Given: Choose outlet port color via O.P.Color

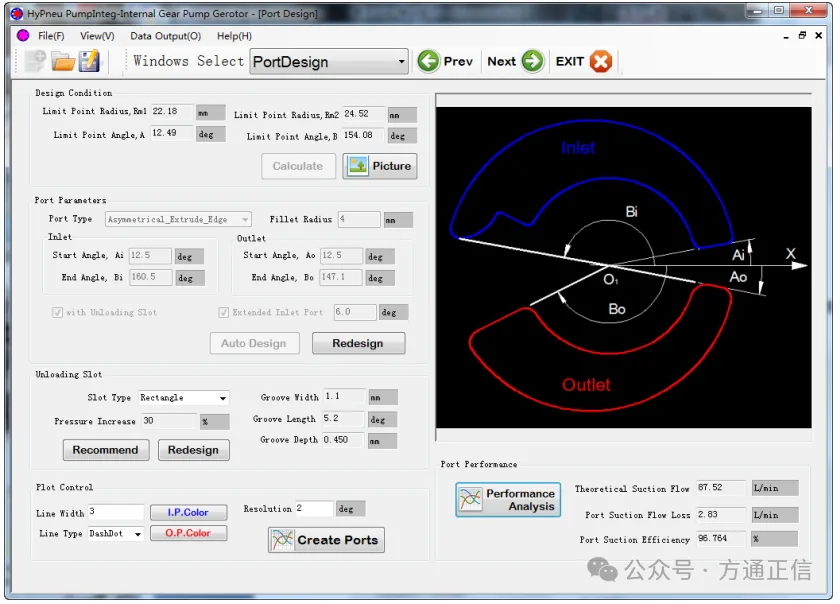Looking at the screenshot, I should pos(188,533).
